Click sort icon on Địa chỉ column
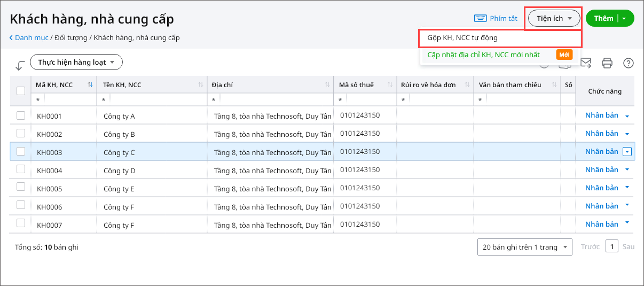The height and width of the screenshot is (286, 644). (327, 84)
